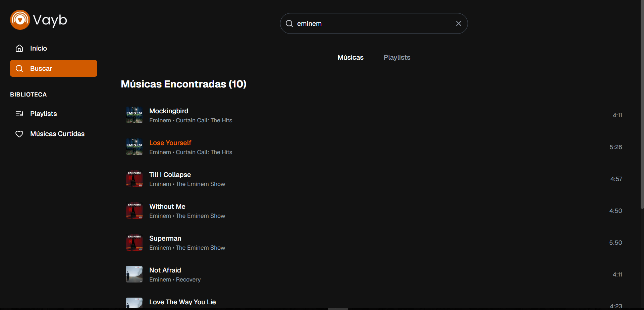Click the Love The Way You Lie cover
The image size is (644, 310).
coord(134,303)
